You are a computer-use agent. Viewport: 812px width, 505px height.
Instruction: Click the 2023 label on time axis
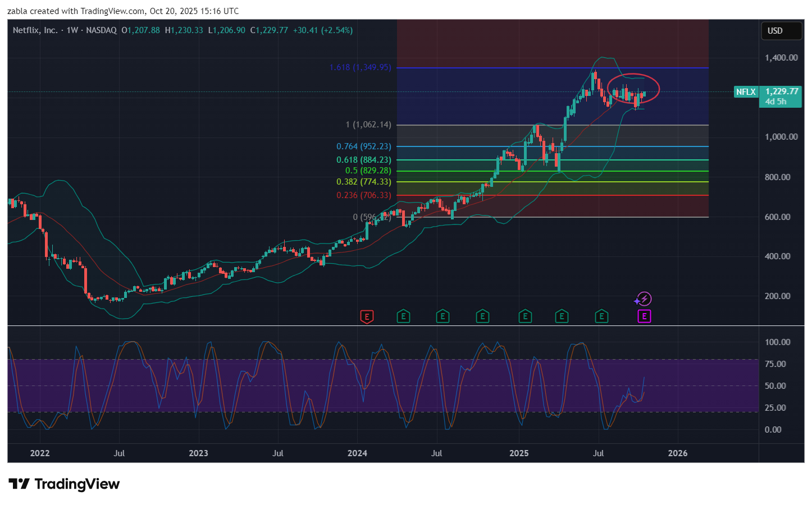pyautogui.click(x=198, y=453)
